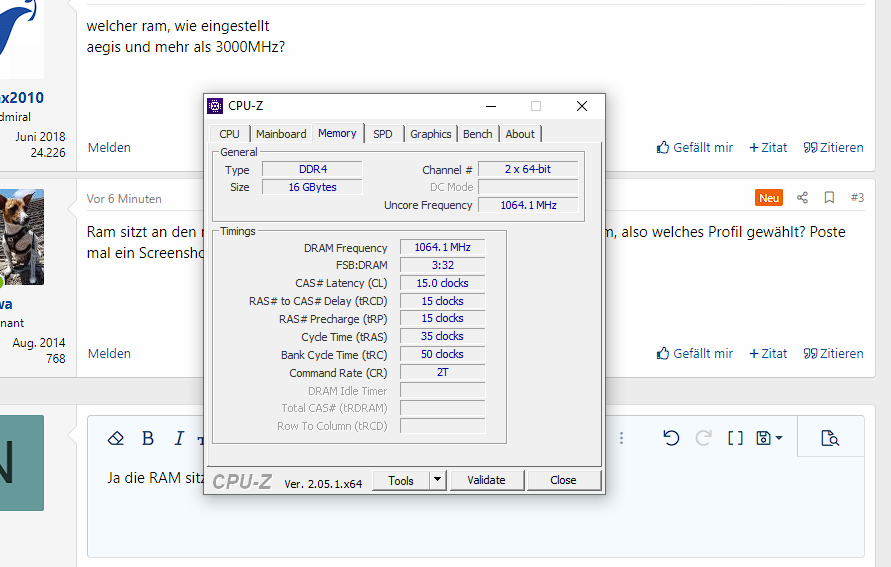The image size is (891, 567).
Task: Click +Zitat on post #3
Action: (x=768, y=354)
